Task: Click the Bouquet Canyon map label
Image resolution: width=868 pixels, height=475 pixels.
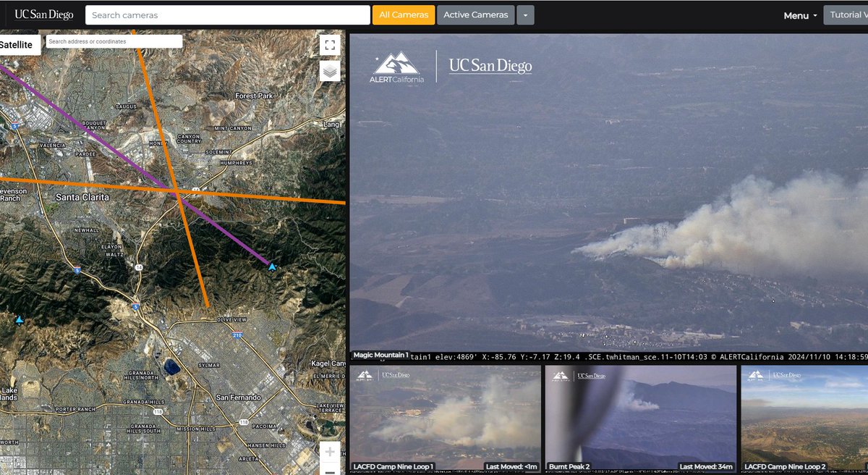Action: point(95,125)
